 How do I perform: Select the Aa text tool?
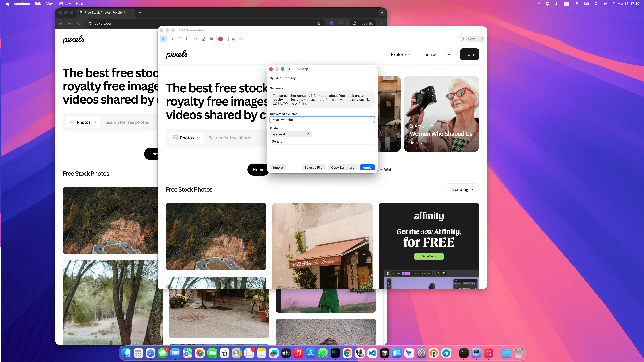click(x=195, y=39)
